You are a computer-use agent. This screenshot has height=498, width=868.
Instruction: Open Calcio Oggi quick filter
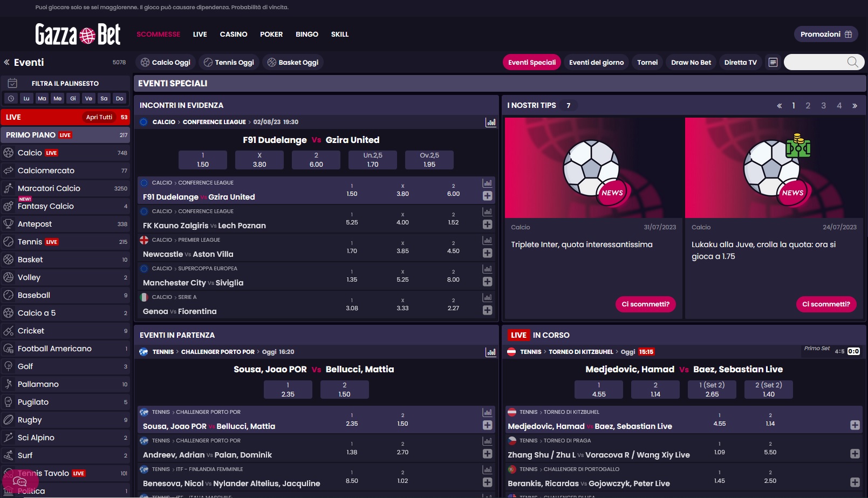click(166, 62)
